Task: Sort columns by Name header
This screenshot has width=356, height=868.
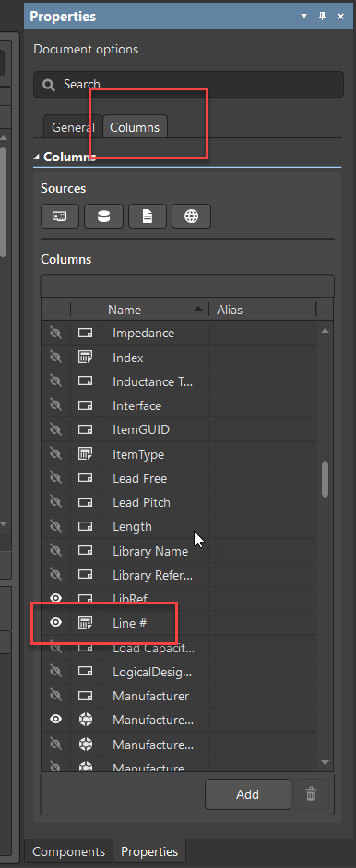Action: point(154,310)
